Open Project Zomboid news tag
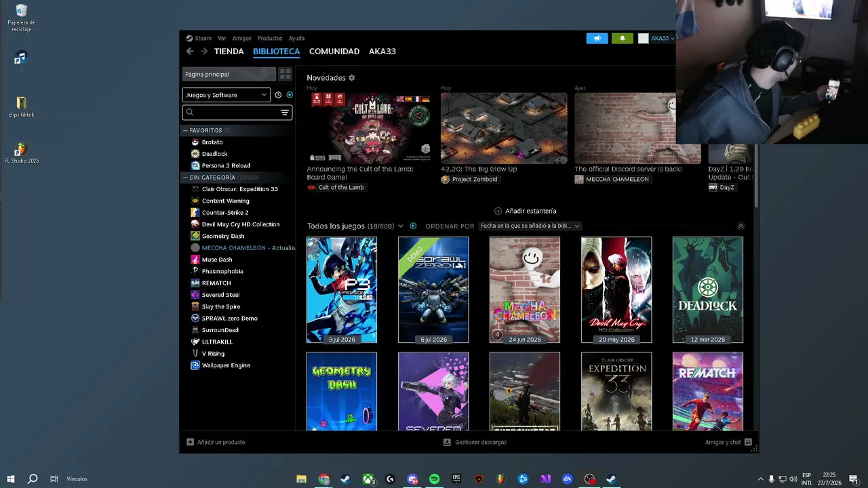Image resolution: width=868 pixels, height=488 pixels. click(x=469, y=180)
